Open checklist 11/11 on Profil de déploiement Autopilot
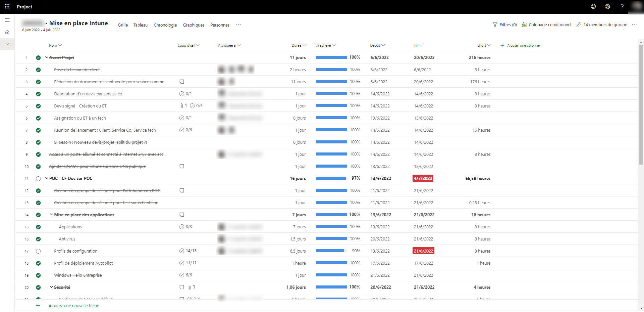 [x=188, y=263]
